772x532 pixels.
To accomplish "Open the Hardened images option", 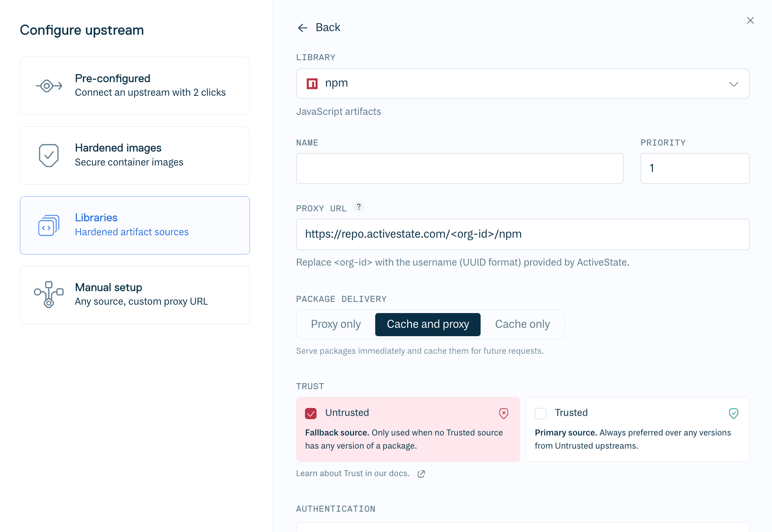I will point(135,156).
